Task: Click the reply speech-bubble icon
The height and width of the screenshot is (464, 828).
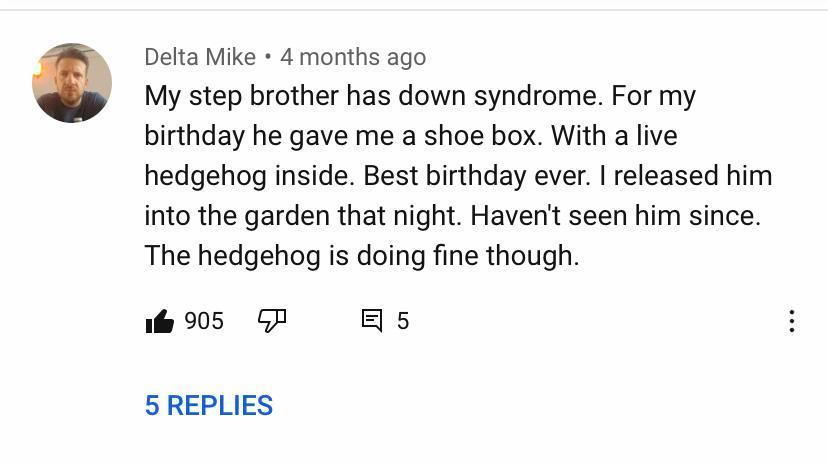Action: (x=372, y=321)
